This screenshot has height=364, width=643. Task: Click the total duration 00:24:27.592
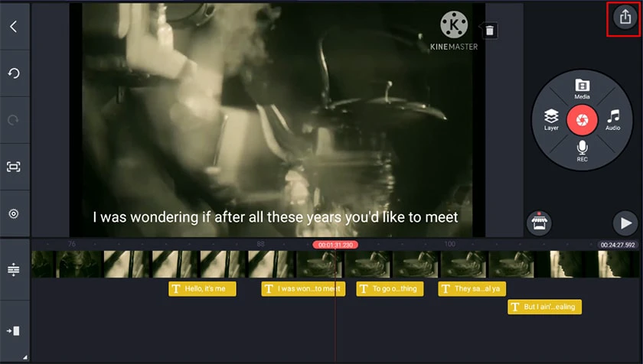point(618,245)
